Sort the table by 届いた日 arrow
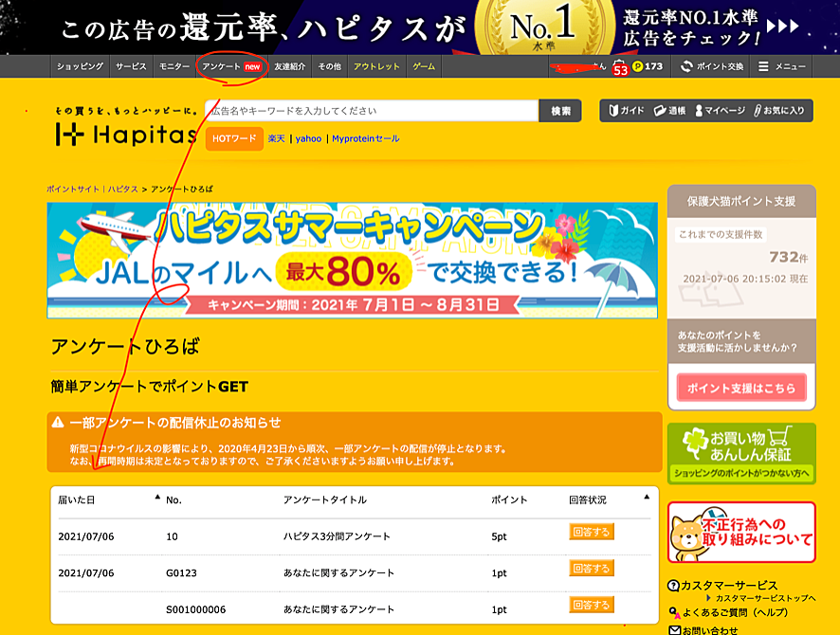The height and width of the screenshot is (635, 840). coord(157,497)
